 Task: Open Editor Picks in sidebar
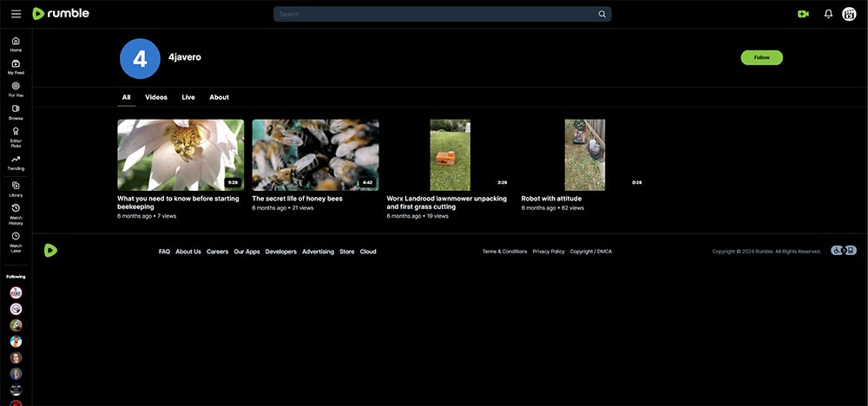[16, 137]
